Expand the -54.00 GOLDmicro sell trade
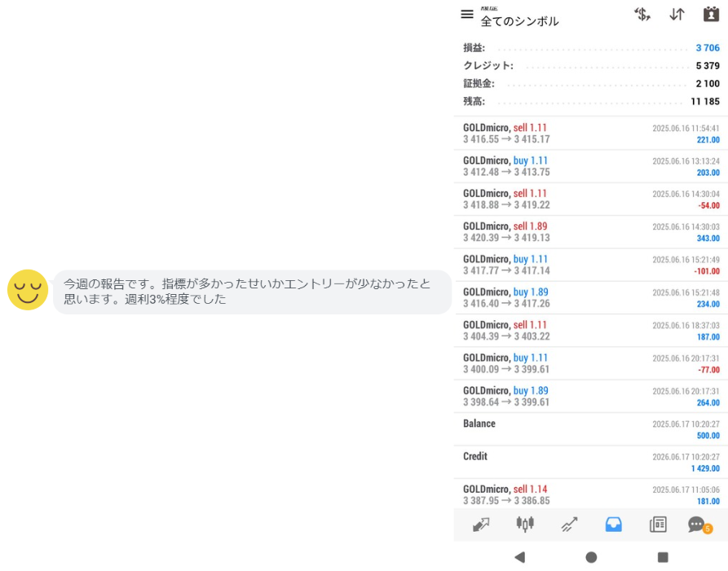Viewport: 728px width, 571px height. (591, 200)
